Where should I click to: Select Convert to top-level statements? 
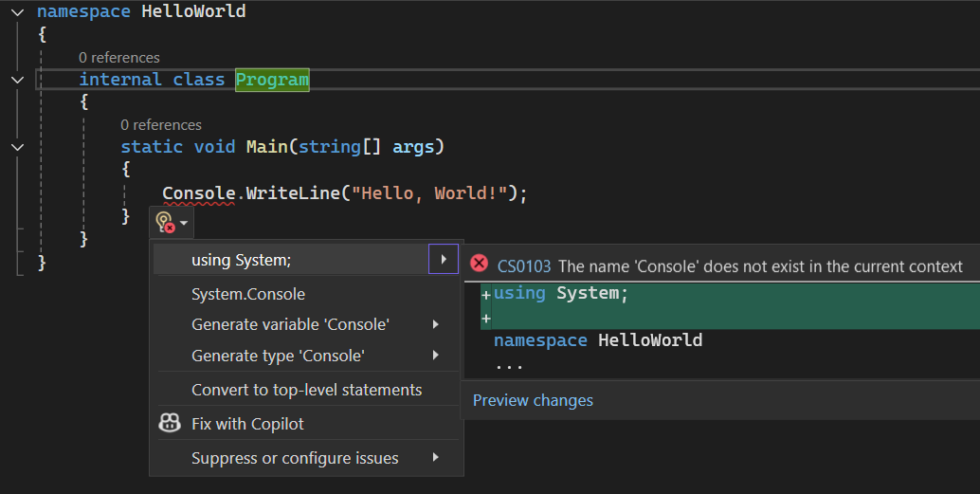pyautogui.click(x=306, y=390)
